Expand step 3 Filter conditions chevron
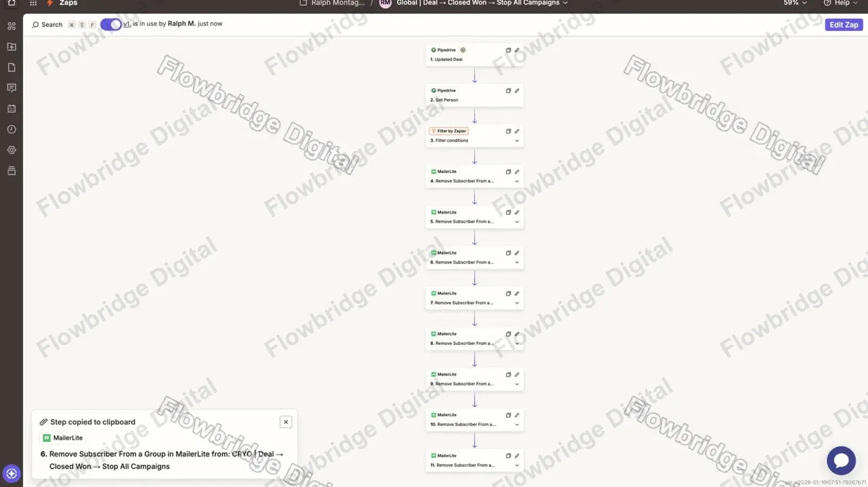 (517, 141)
